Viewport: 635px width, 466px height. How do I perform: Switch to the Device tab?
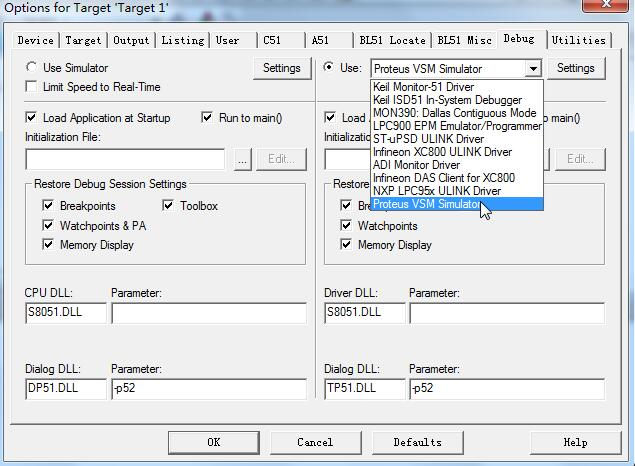tap(36, 40)
